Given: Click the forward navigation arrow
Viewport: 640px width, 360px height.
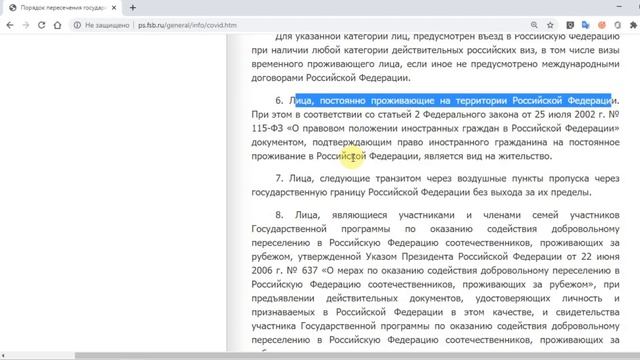Looking at the screenshot, I should pos(26,25).
